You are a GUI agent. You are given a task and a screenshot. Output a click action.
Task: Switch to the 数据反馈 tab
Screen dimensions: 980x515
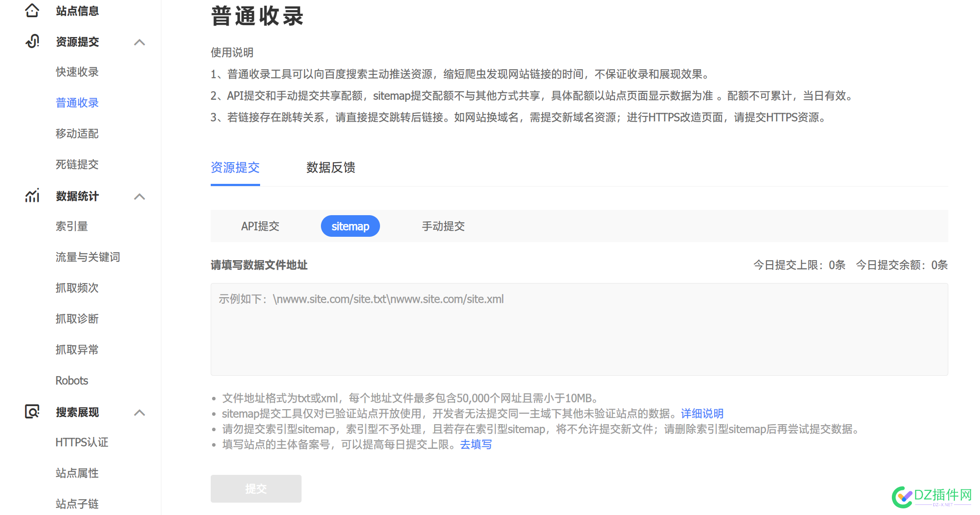click(331, 168)
